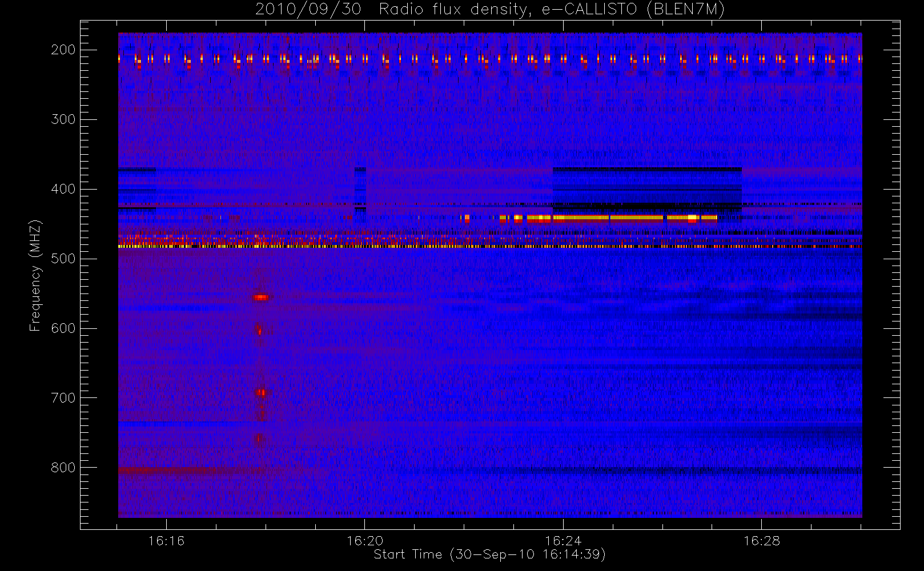Click the 300 frequency tick label
The image size is (924, 571).
pyautogui.click(x=63, y=119)
